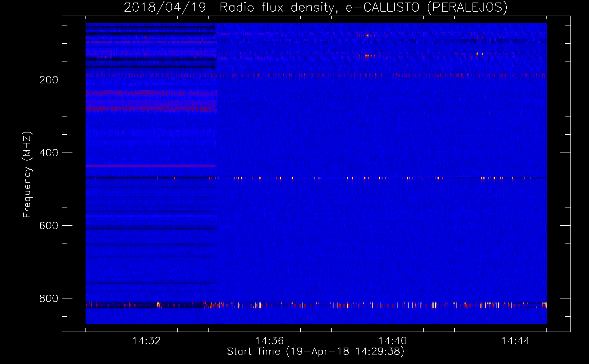Image resolution: width=589 pixels, height=364 pixels.
Task: Click the date 2018/04/19 in the title
Action: 165,7
